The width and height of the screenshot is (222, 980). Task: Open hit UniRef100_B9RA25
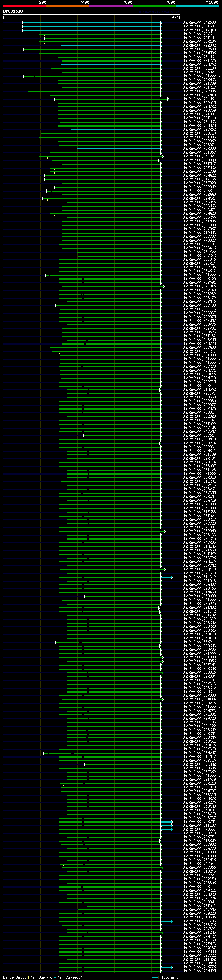[x=199, y=103]
